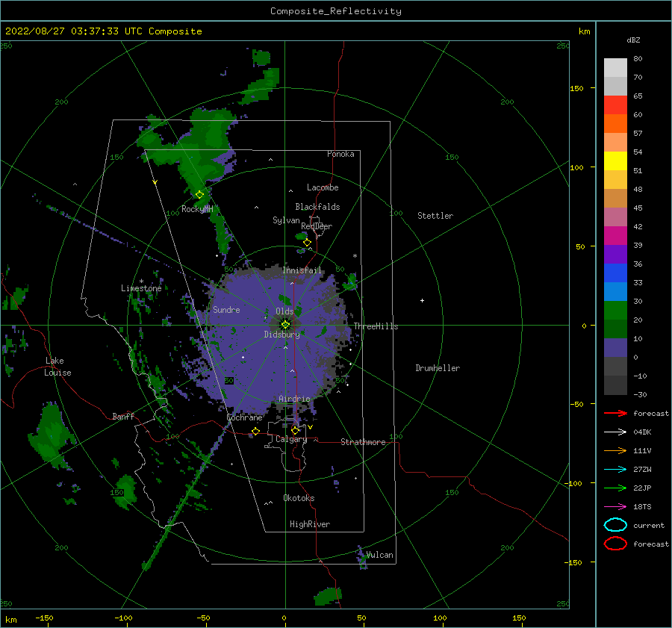
Task: Click the Innisfail town label
Action: point(302,270)
